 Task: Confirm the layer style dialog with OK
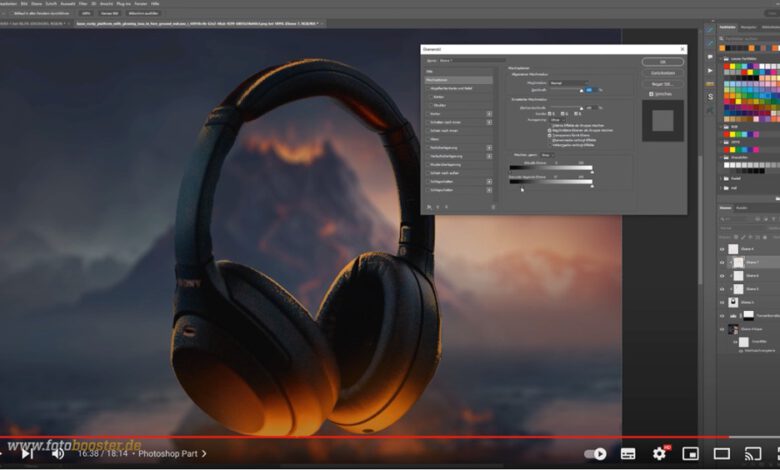click(x=662, y=61)
